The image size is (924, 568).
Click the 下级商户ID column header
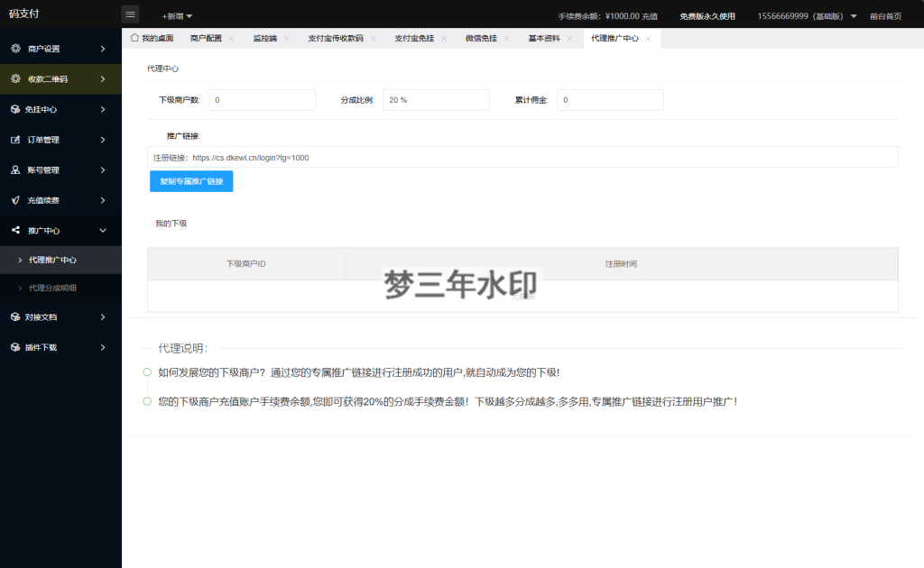245,263
